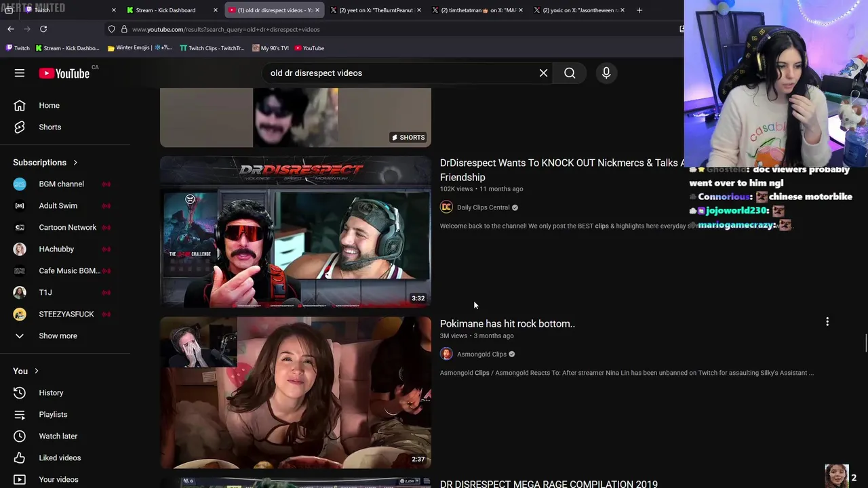Open a new browser tab
868x488 pixels.
(x=639, y=10)
